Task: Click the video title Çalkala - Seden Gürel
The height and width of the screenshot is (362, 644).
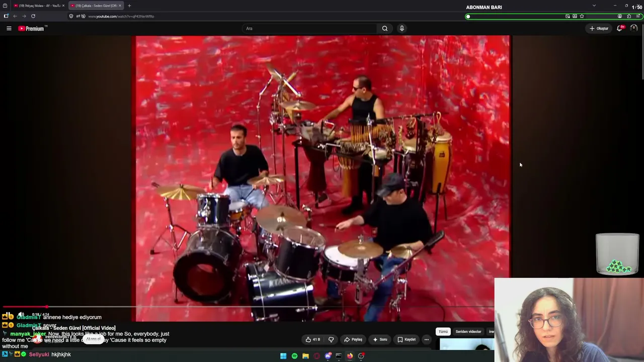Action: click(74, 328)
